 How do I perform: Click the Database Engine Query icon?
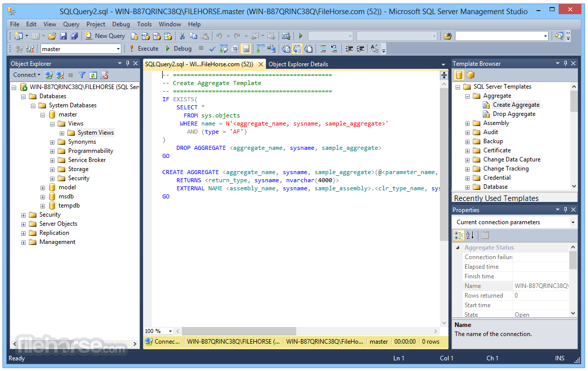tap(134, 36)
